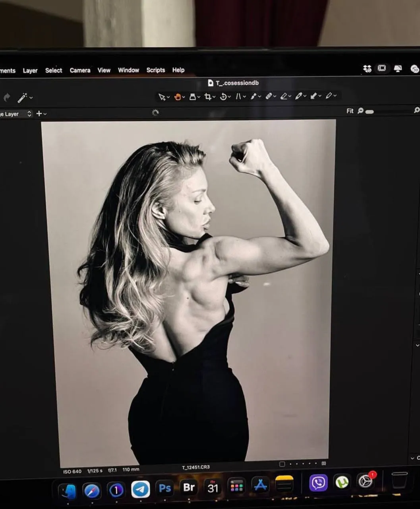Pick the Loupe cursor tool
Viewport: 420px width, 509px height.
[193, 97]
